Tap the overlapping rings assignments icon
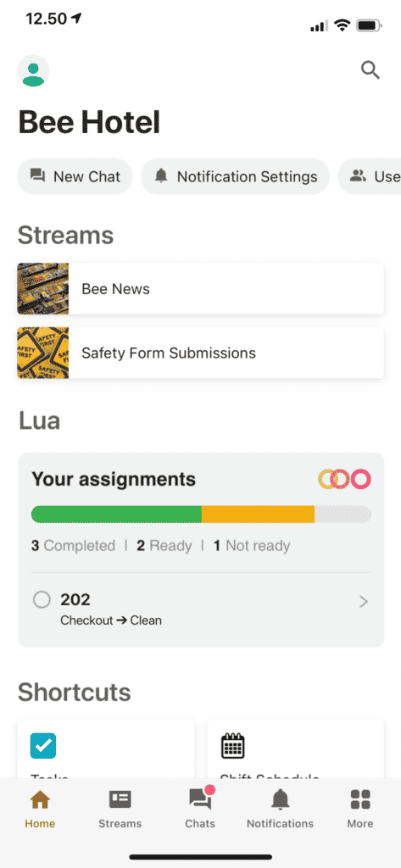The image size is (401, 868). tap(344, 479)
